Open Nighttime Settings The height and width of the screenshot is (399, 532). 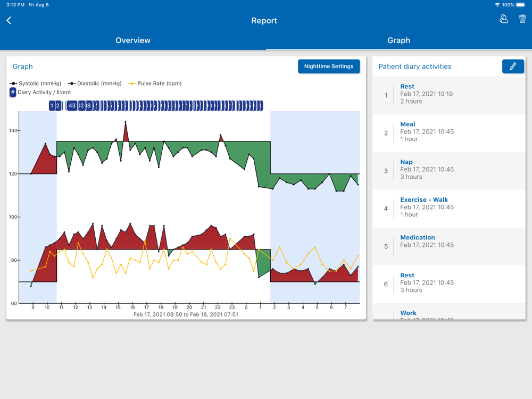329,66
